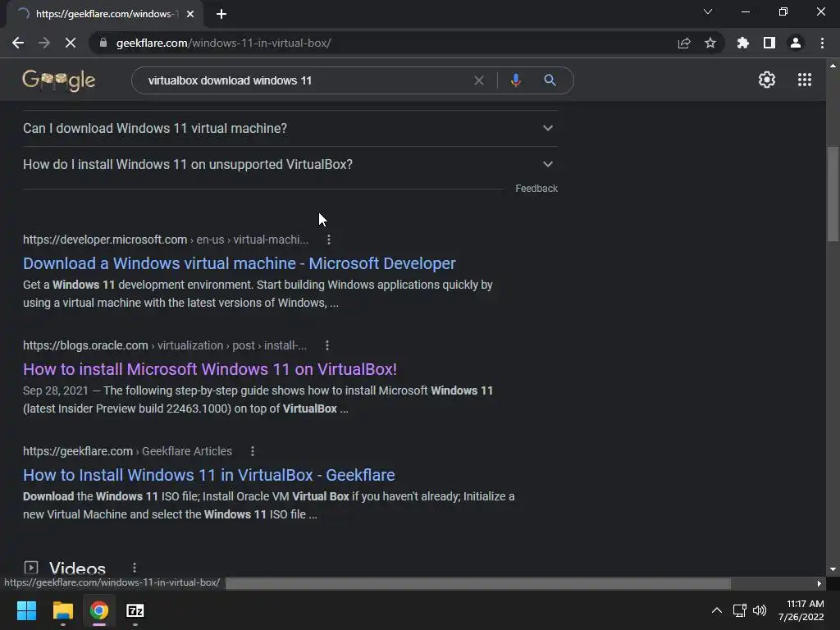Open the Google apps grid
This screenshot has height=630, width=840.
[804, 80]
